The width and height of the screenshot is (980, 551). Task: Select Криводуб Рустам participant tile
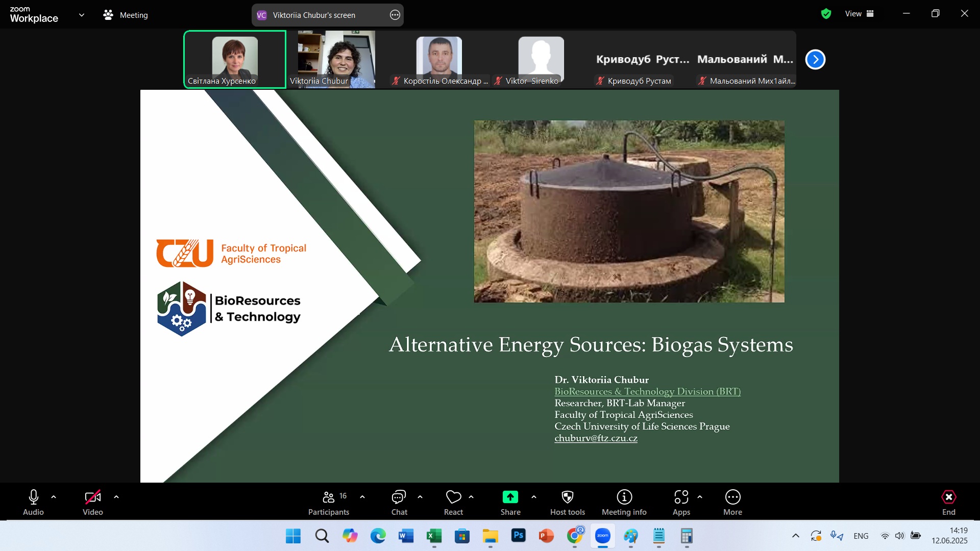[643, 59]
